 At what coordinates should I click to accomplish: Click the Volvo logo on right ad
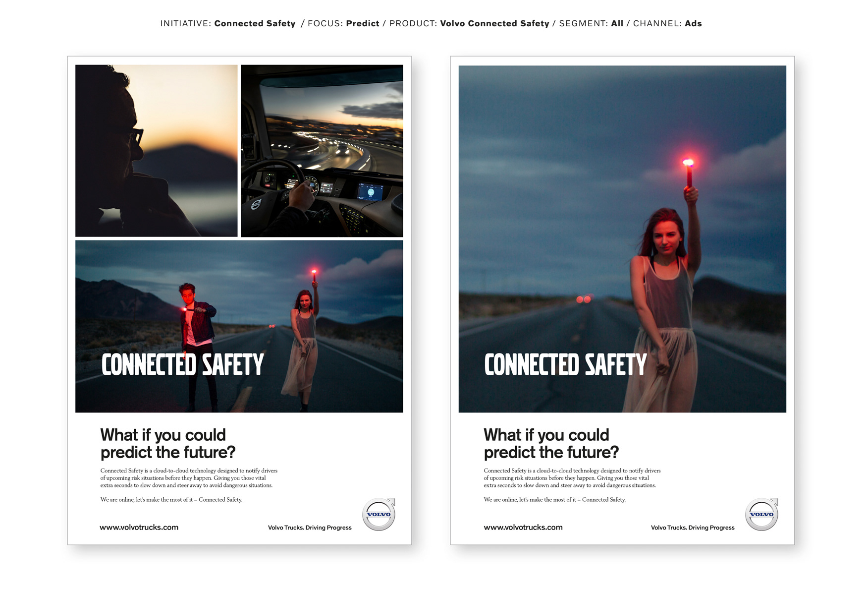762,514
